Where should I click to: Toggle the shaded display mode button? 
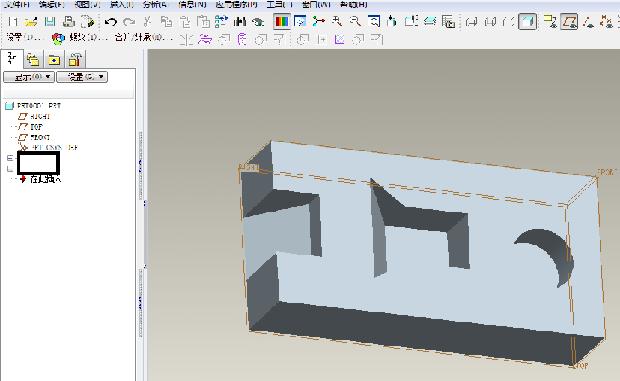click(x=527, y=21)
